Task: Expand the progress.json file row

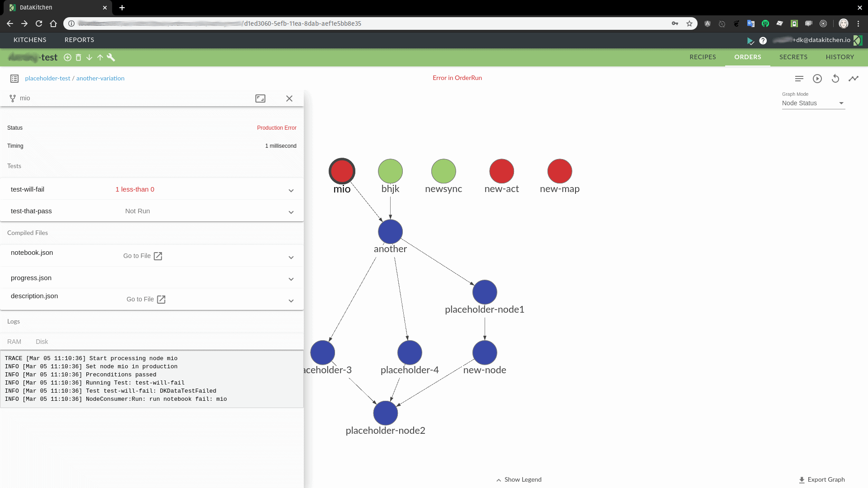Action: pos(291,279)
